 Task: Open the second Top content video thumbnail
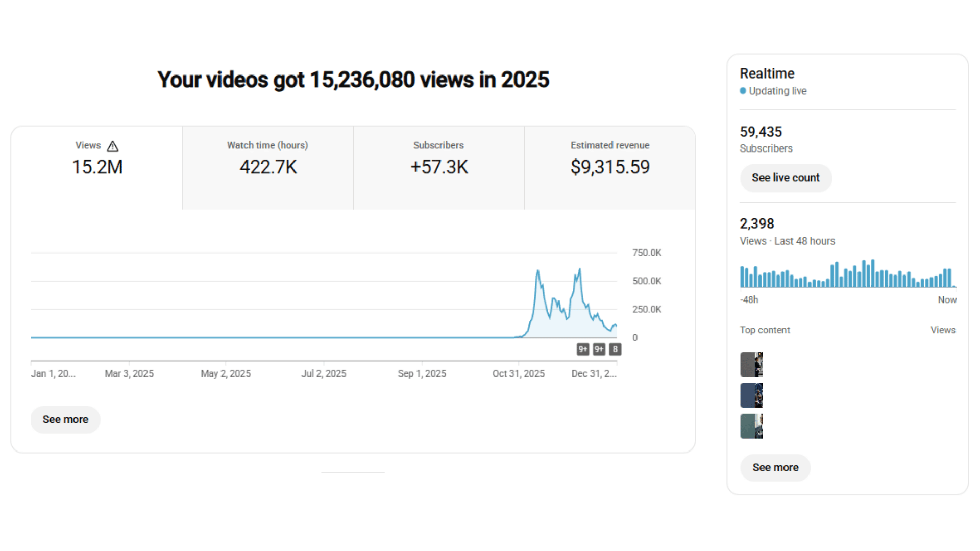[751, 395]
